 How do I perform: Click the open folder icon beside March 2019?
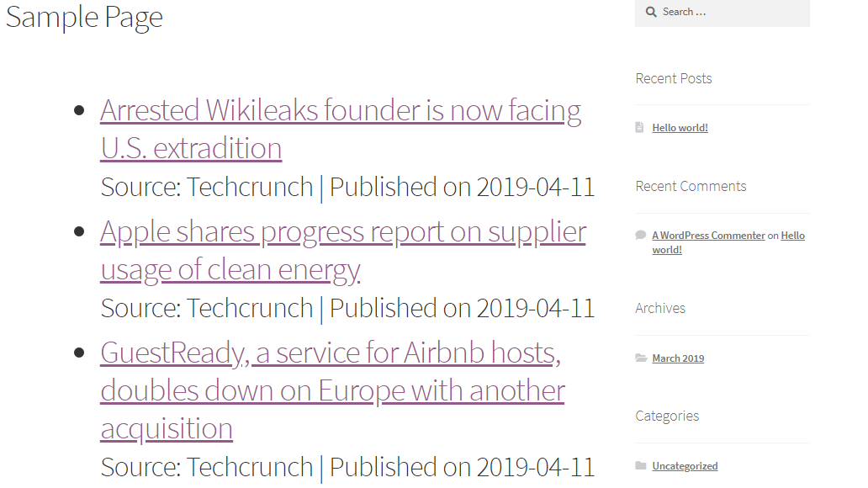[641, 358]
